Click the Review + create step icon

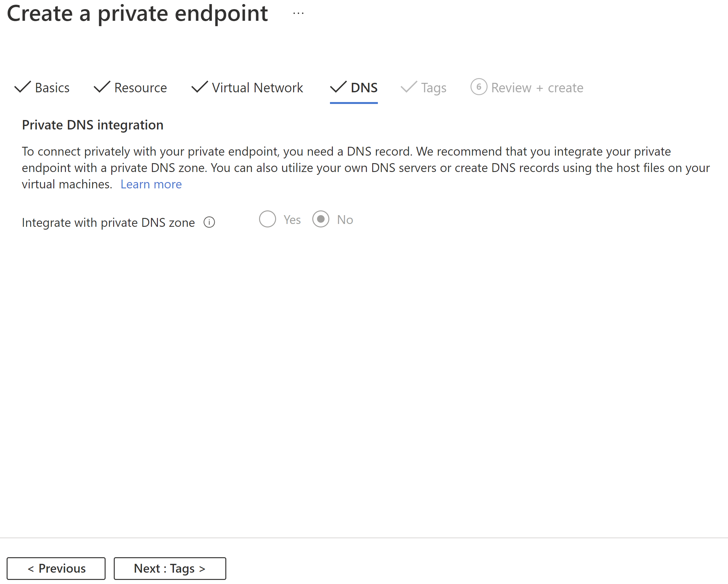point(479,88)
